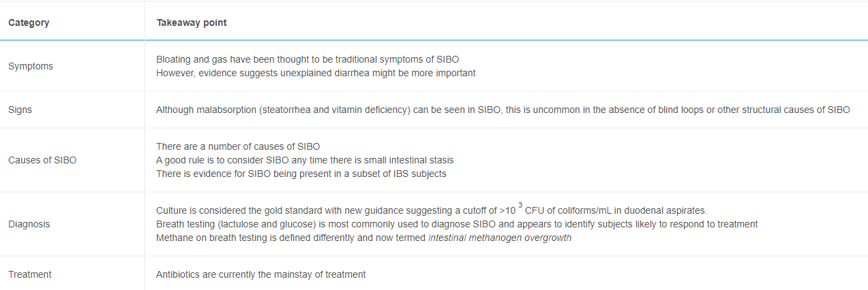Click the Treatment category cell
The image size is (868, 290).
point(30,274)
